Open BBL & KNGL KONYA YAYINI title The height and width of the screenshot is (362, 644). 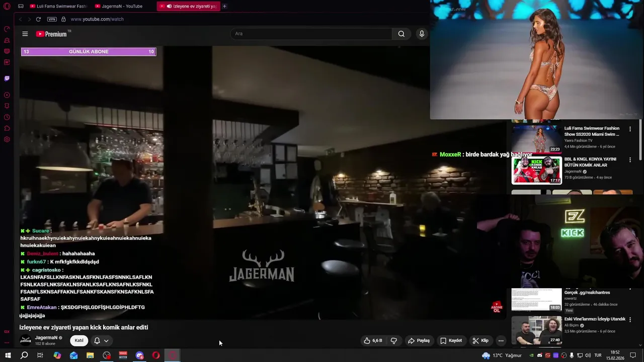click(x=590, y=162)
